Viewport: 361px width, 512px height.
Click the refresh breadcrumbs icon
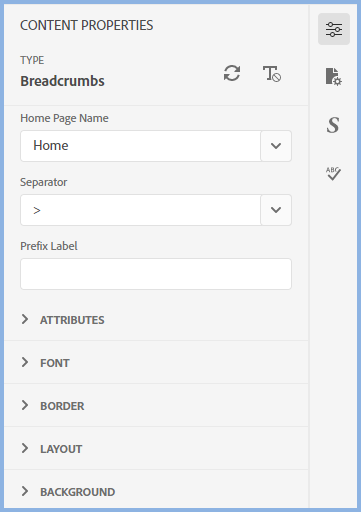click(x=232, y=73)
